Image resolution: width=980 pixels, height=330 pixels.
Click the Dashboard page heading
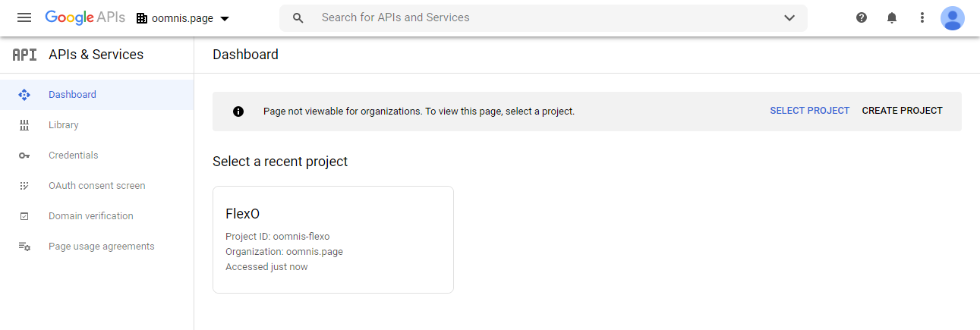[245, 55]
